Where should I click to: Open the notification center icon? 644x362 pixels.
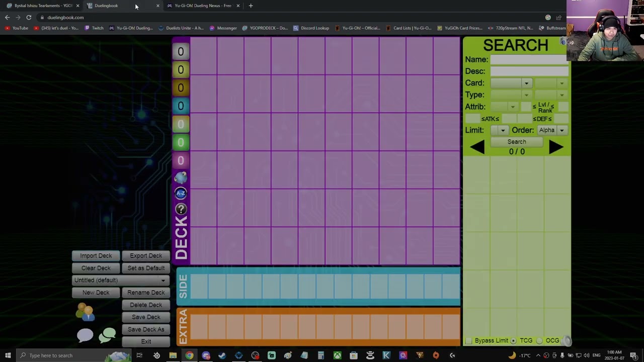click(633, 355)
